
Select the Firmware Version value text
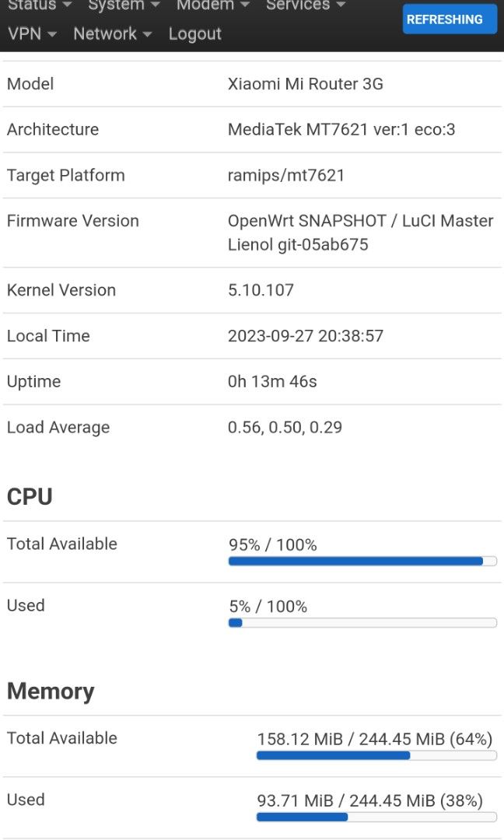[x=358, y=232]
